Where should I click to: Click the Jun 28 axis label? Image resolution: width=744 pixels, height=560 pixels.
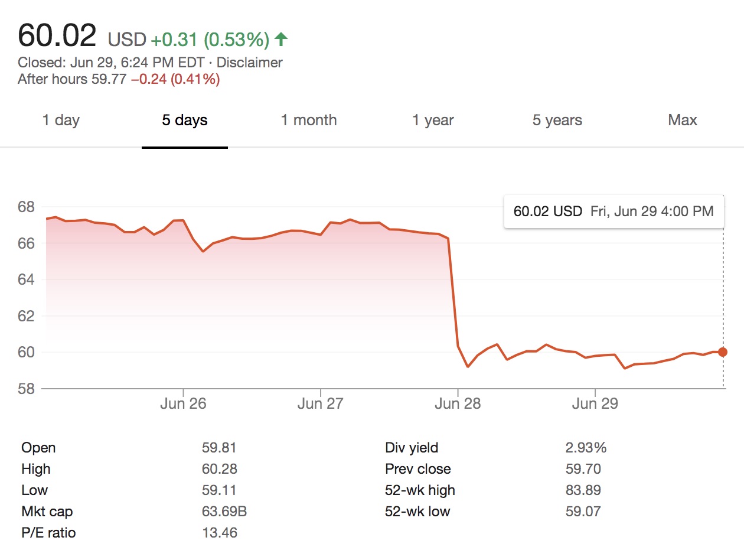coord(458,404)
